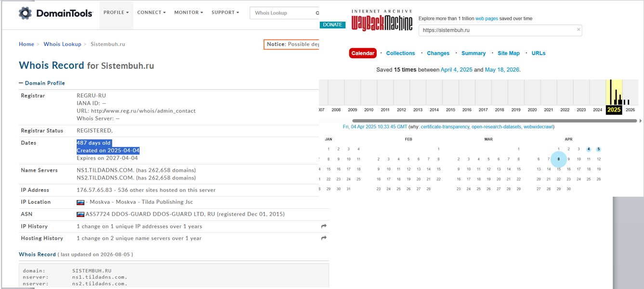The width and height of the screenshot is (644, 289).
Task: Open the May 18, 2026 capture link
Action: click(x=502, y=70)
